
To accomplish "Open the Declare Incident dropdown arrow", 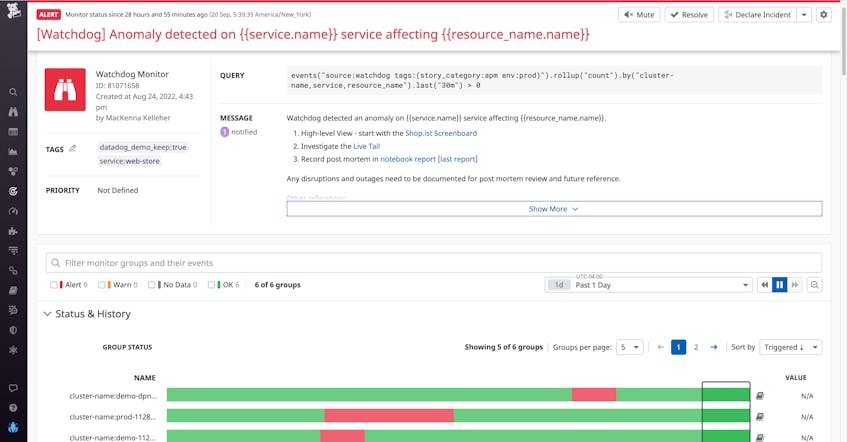I will [x=804, y=15].
